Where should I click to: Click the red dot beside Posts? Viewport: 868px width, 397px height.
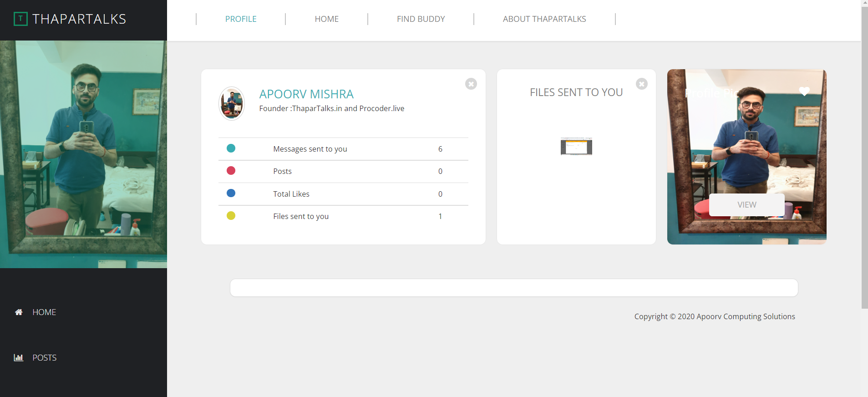click(231, 171)
